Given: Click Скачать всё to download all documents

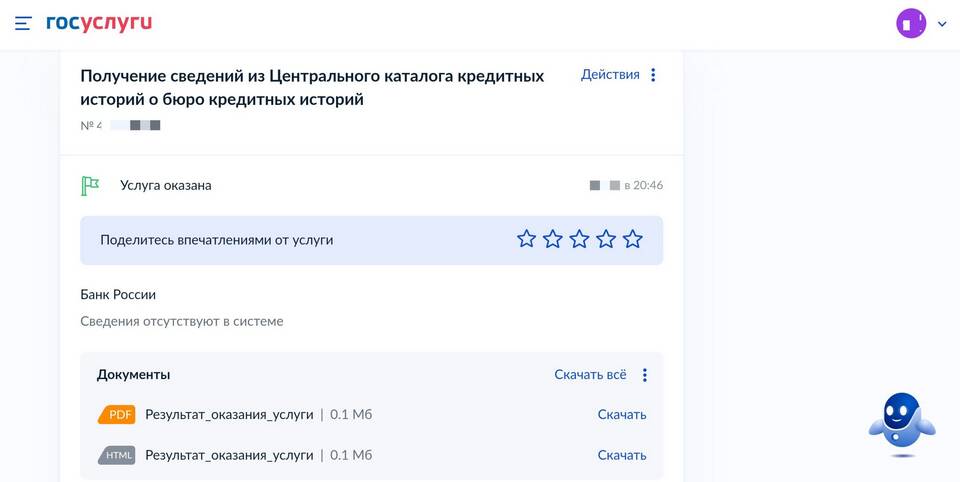Looking at the screenshot, I should (590, 375).
